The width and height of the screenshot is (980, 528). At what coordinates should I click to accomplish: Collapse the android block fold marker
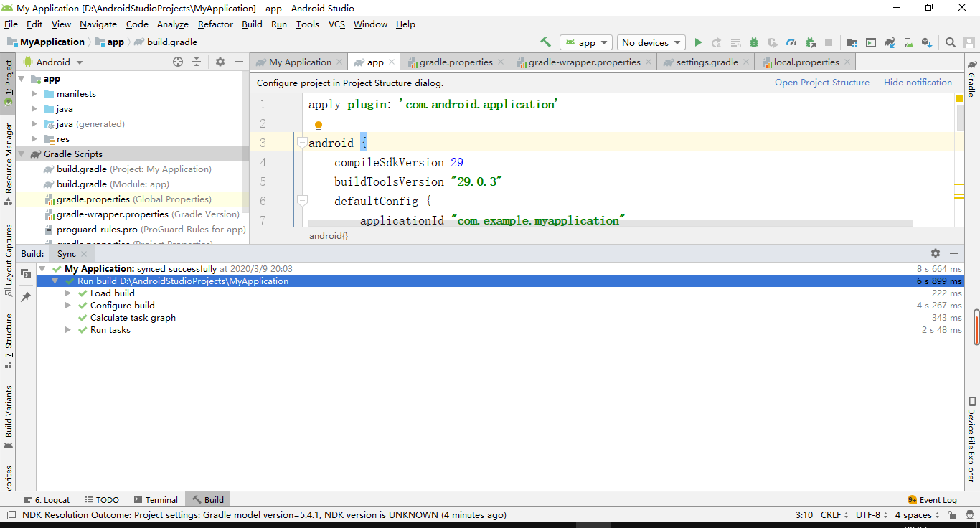point(302,143)
